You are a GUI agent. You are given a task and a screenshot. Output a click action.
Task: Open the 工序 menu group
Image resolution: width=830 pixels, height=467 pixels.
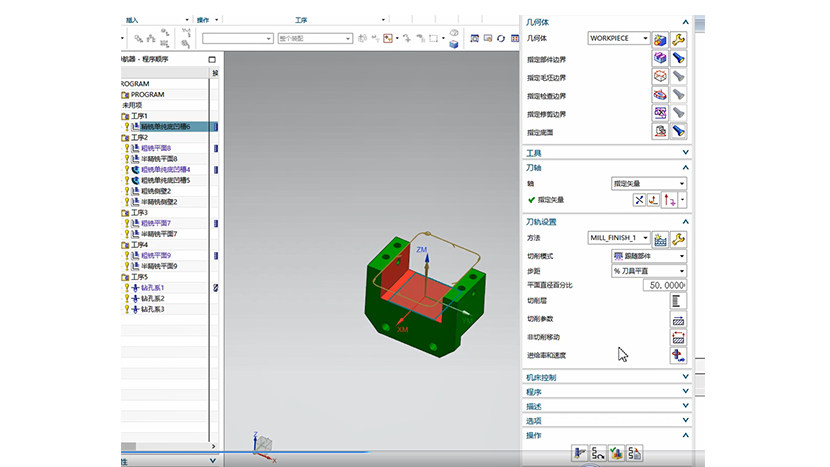tap(302, 19)
